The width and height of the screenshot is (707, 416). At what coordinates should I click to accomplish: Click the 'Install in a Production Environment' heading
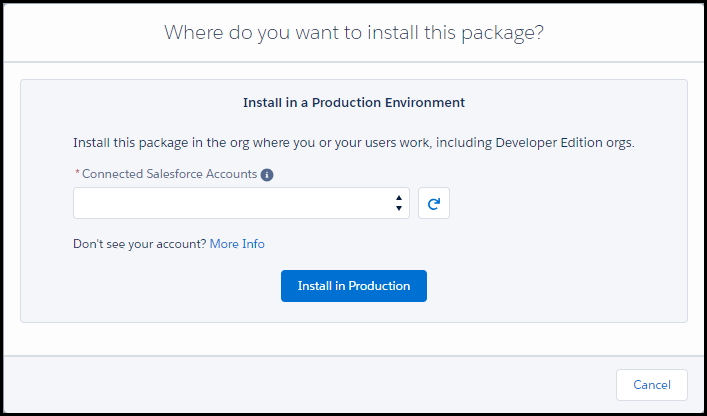(x=354, y=103)
